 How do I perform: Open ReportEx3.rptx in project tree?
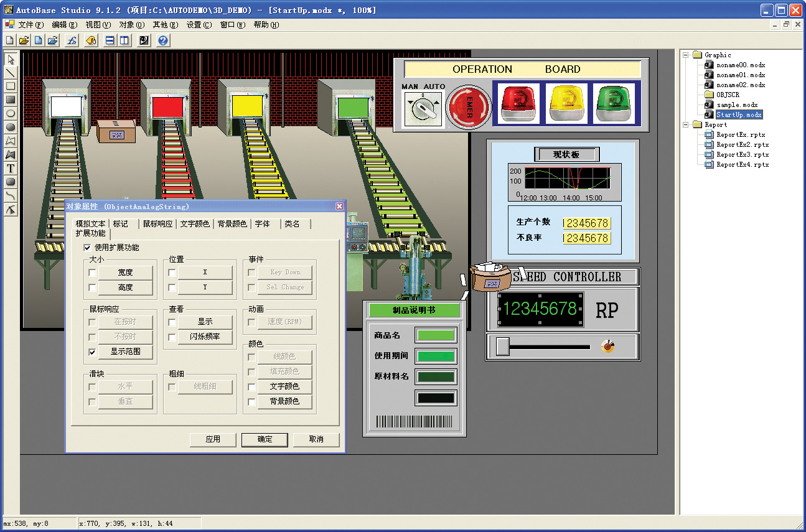point(742,154)
